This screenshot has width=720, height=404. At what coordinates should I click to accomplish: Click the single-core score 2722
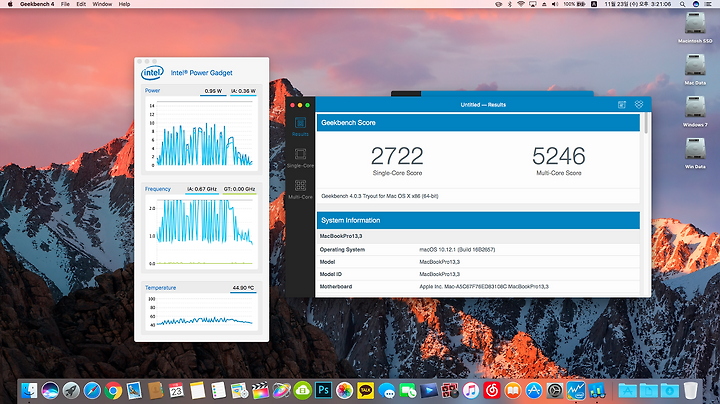click(397, 156)
